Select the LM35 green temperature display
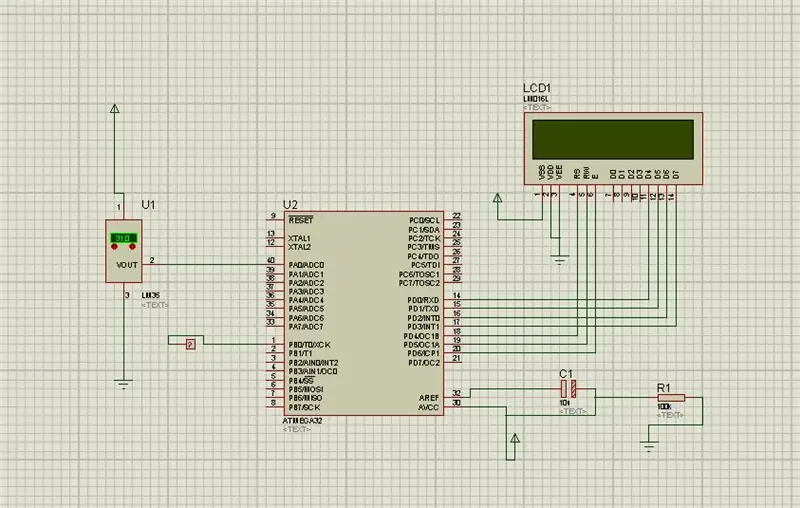This screenshot has width=800, height=508. pos(123,238)
